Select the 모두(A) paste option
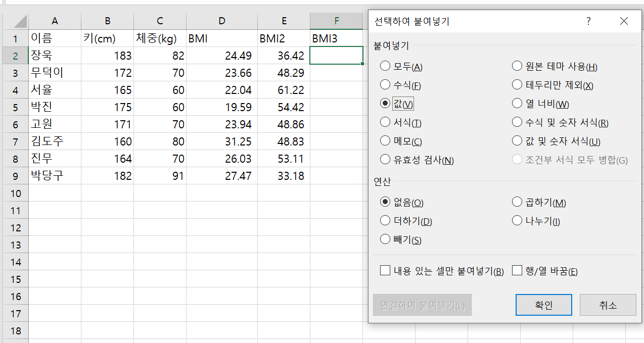 [401, 66]
